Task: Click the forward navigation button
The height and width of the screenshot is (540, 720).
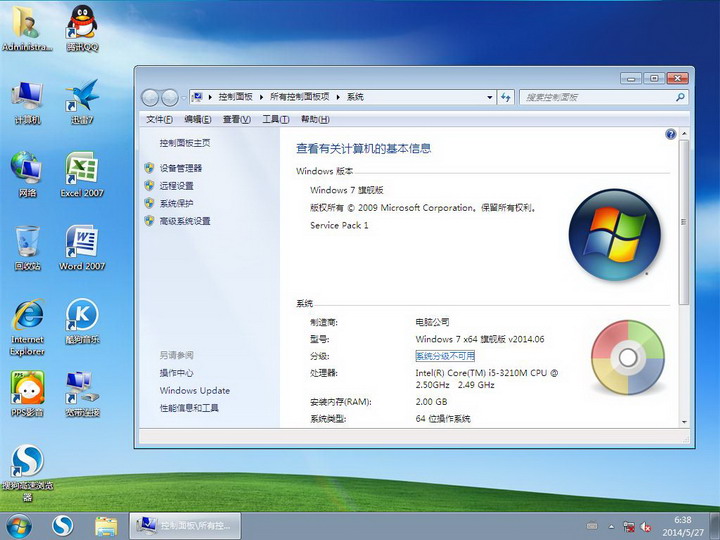Action: coord(170,97)
